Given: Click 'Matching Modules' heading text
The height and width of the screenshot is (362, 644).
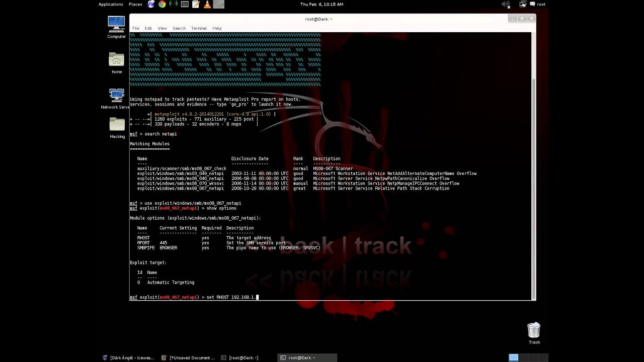Looking at the screenshot, I should tap(149, 144).
